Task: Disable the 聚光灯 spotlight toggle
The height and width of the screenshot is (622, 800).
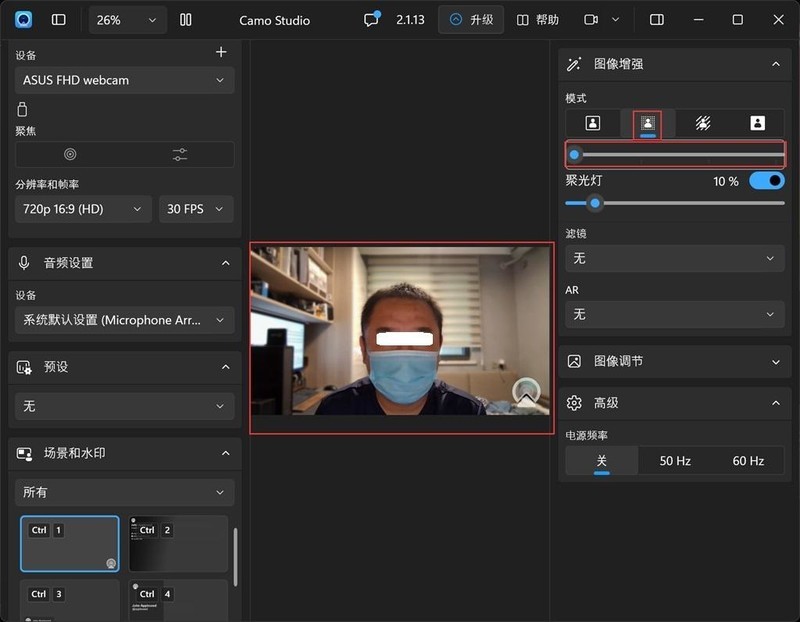Action: tap(766, 181)
